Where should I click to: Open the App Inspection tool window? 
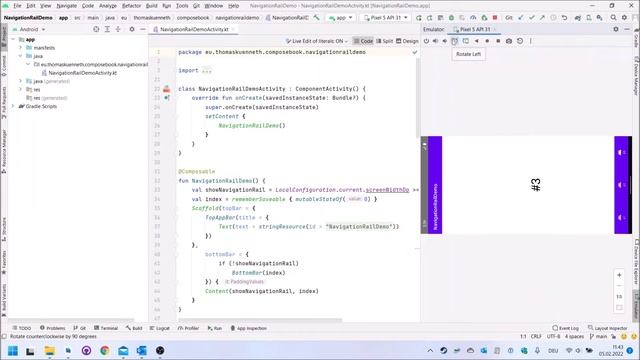(x=249, y=328)
